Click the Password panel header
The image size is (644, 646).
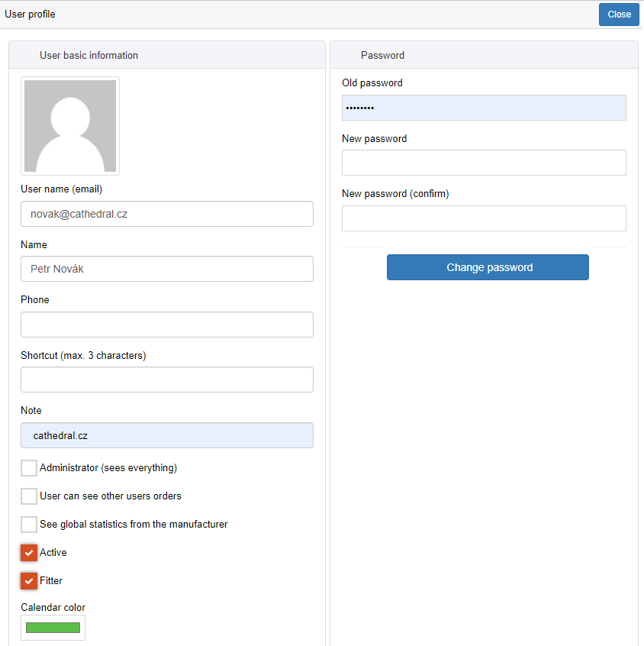pyautogui.click(x=484, y=55)
